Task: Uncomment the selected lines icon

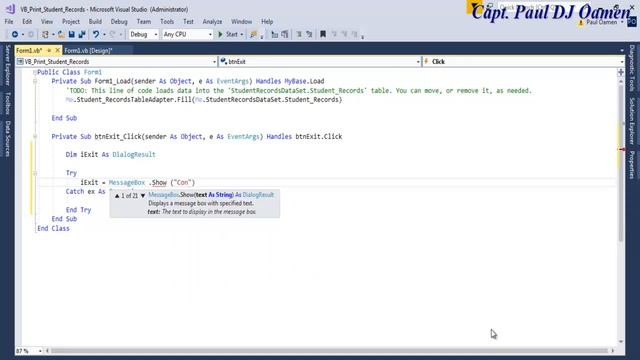Action: tap(309, 35)
